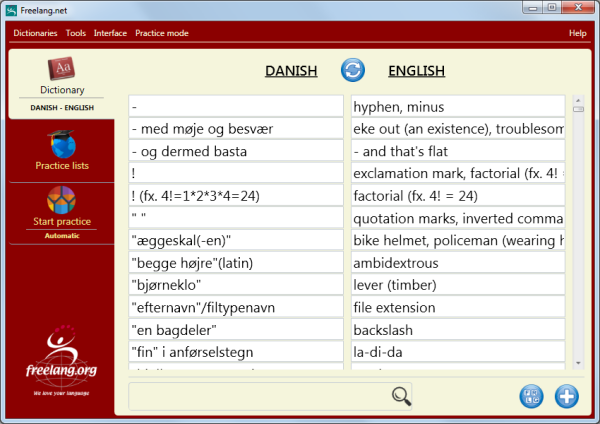
Task: Open the Dictionary book icon
Action: (62, 71)
